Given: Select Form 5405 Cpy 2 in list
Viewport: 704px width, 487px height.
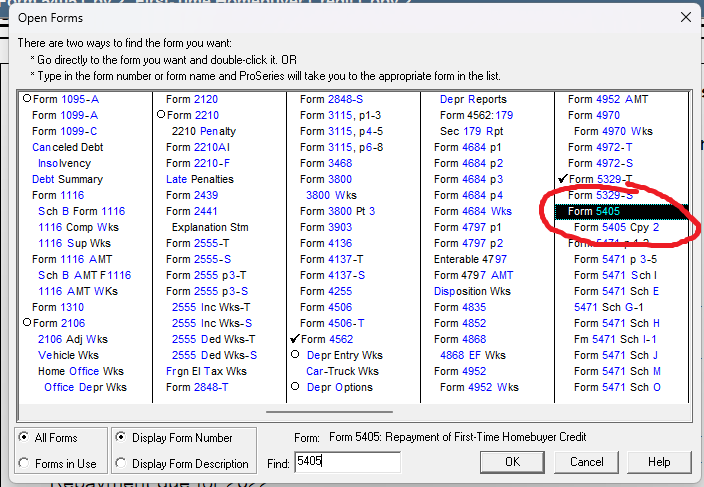Looking at the screenshot, I should [x=616, y=227].
